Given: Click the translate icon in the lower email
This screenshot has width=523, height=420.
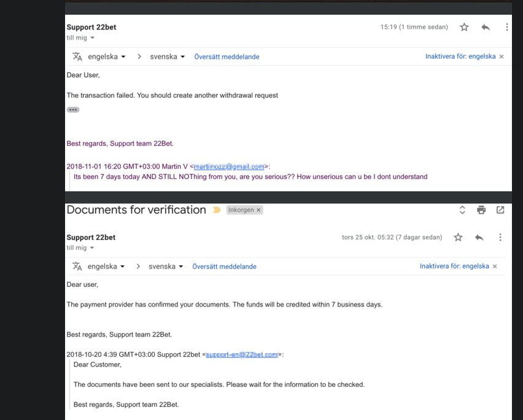Looking at the screenshot, I should click(77, 267).
